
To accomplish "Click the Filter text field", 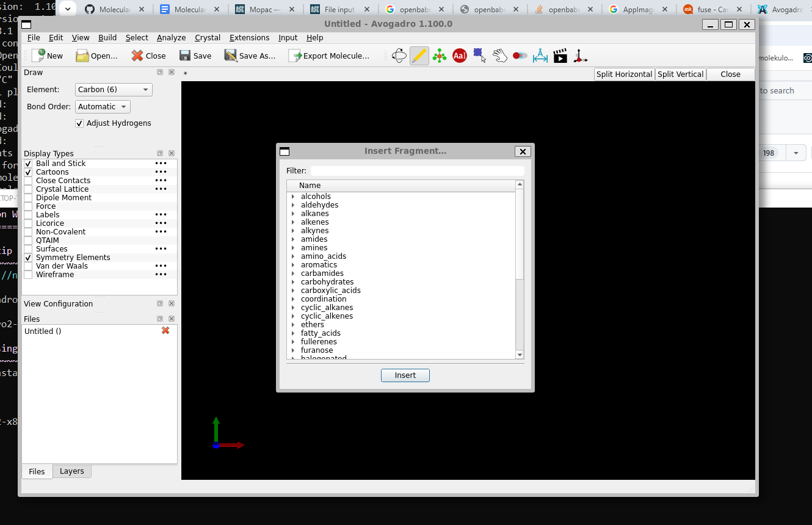I will [418, 171].
